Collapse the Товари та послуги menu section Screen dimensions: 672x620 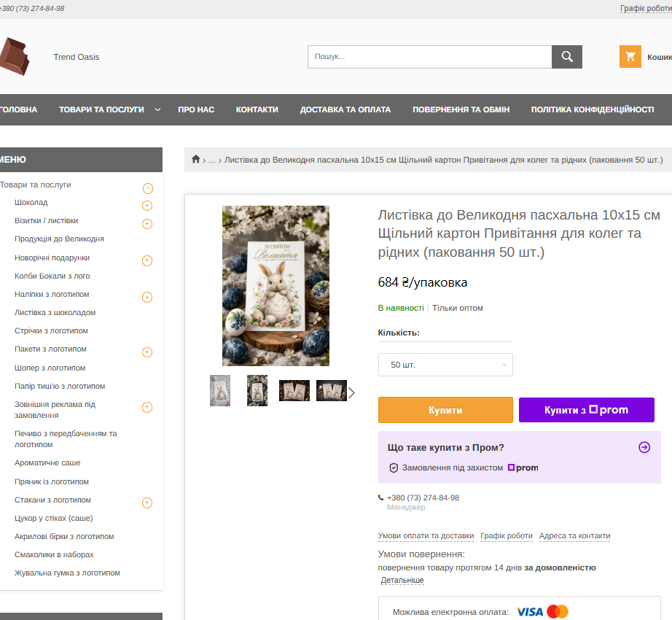tap(147, 187)
